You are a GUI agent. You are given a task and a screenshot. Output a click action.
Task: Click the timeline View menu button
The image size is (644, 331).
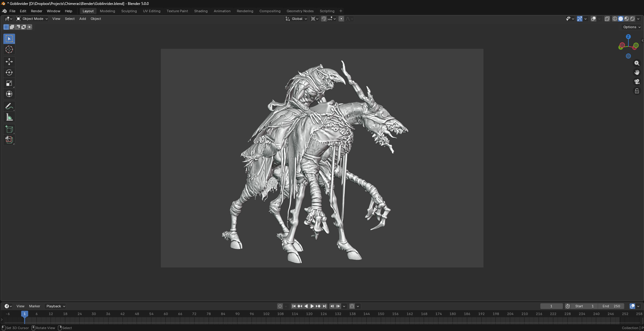(x=21, y=306)
